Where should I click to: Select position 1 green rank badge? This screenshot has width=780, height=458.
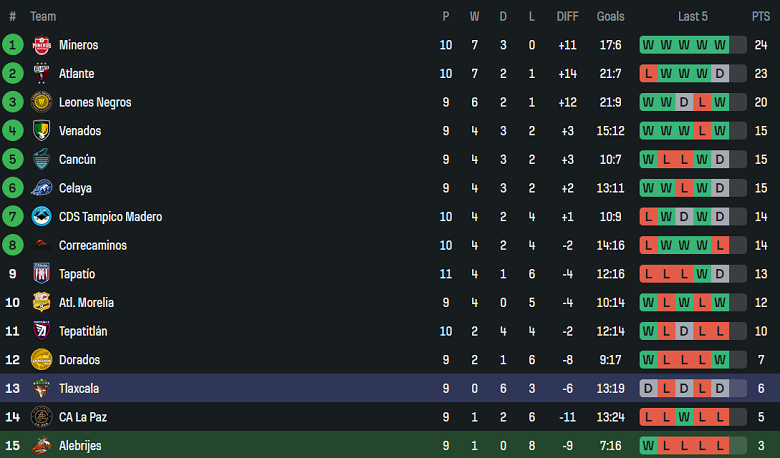[13, 45]
